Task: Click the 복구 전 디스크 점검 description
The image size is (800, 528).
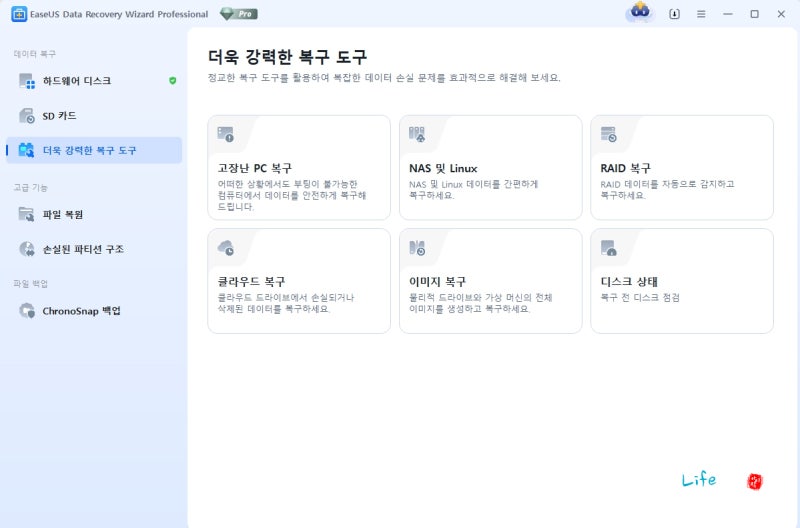Action: click(x=640, y=297)
